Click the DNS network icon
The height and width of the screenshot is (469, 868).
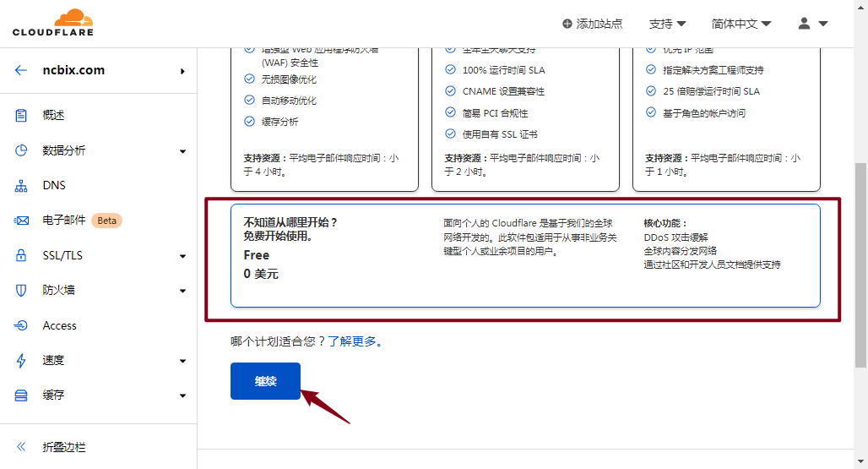[21, 186]
